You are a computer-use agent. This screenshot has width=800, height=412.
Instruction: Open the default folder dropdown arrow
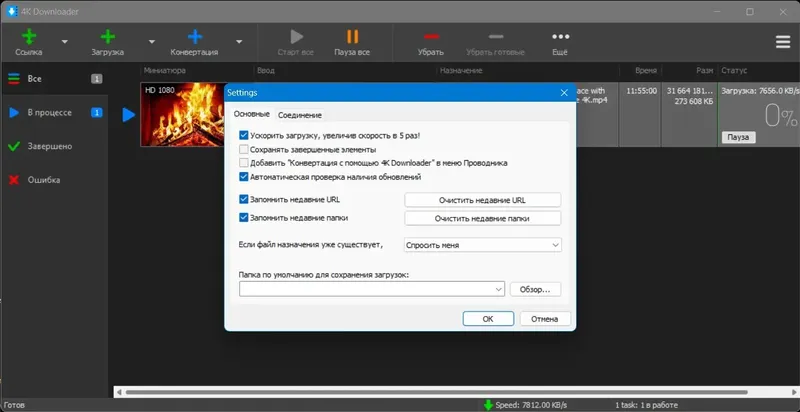(498, 289)
